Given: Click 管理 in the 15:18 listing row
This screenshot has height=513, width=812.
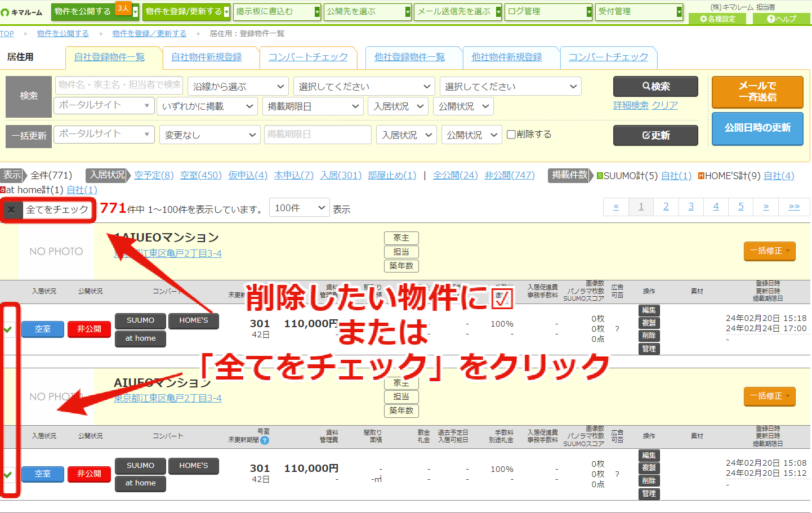Looking at the screenshot, I should tap(649, 349).
